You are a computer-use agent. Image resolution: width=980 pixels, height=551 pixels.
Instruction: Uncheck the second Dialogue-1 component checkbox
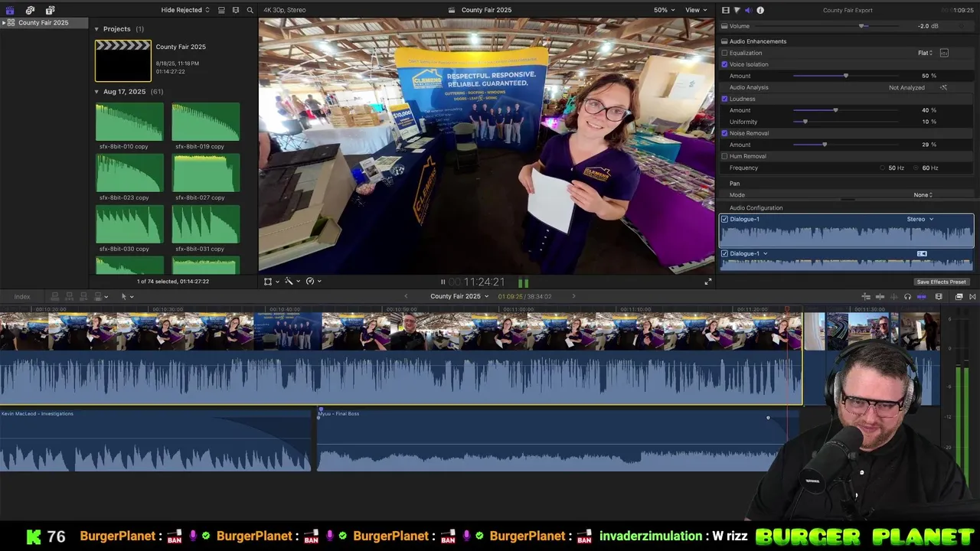[x=724, y=253]
